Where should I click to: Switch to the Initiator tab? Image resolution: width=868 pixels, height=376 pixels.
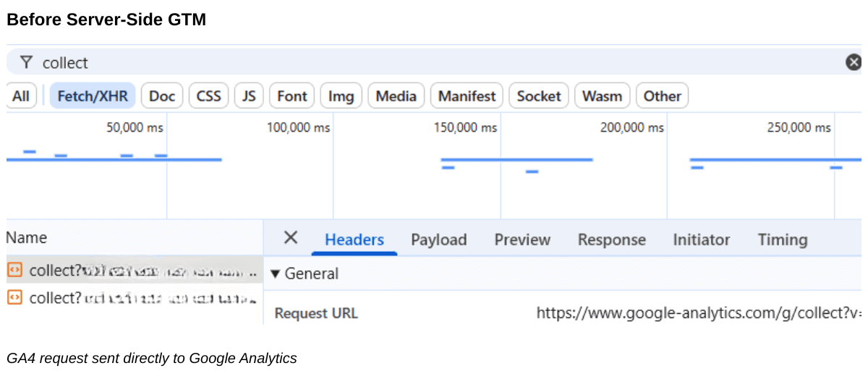[x=702, y=240]
